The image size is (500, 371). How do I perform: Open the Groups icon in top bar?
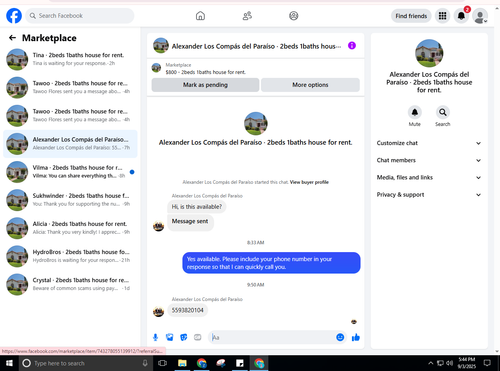pyautogui.click(x=294, y=16)
